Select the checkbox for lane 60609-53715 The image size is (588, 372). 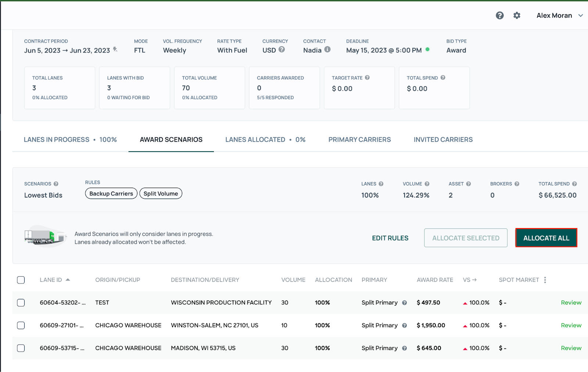(x=21, y=348)
